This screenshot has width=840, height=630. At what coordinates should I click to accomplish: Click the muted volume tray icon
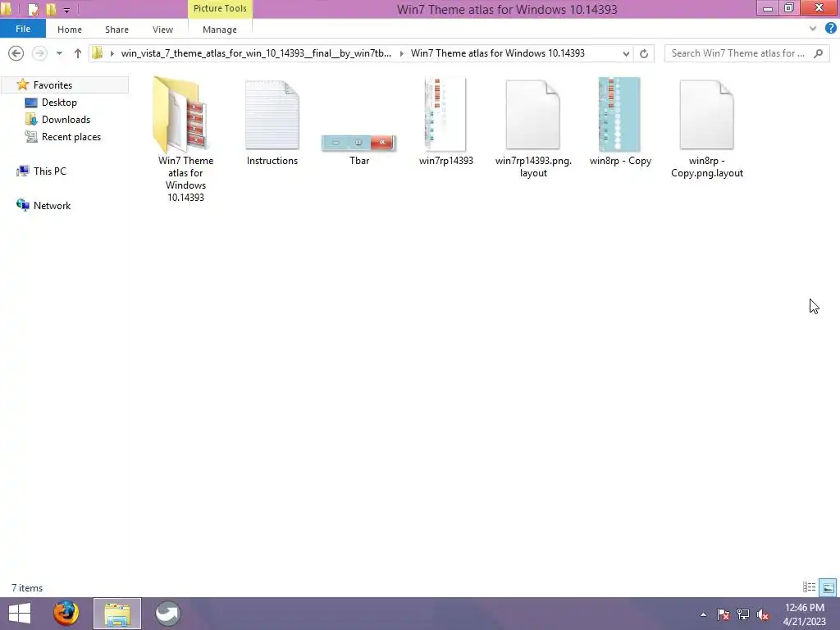click(763, 614)
